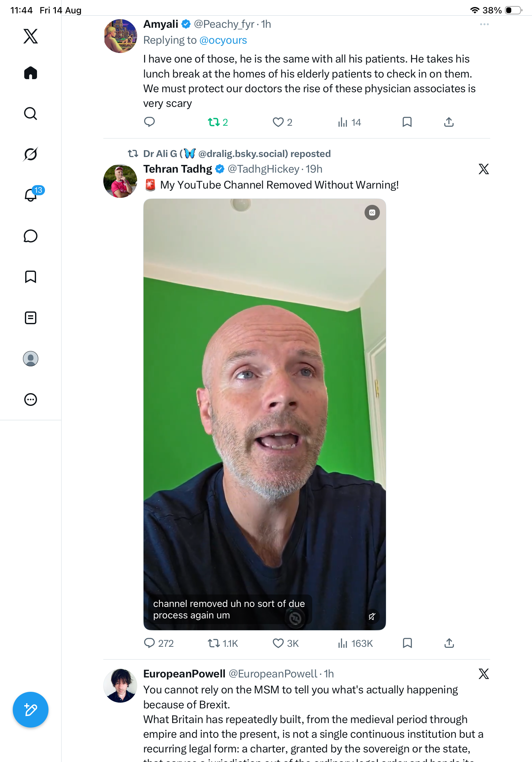Open EuropeanPowell's profile picture
The image size is (532, 762).
(x=120, y=686)
